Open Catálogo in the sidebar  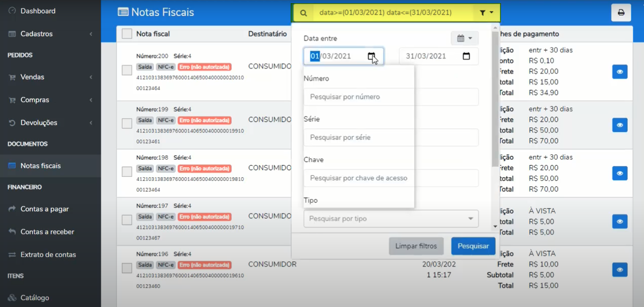[50, 298]
